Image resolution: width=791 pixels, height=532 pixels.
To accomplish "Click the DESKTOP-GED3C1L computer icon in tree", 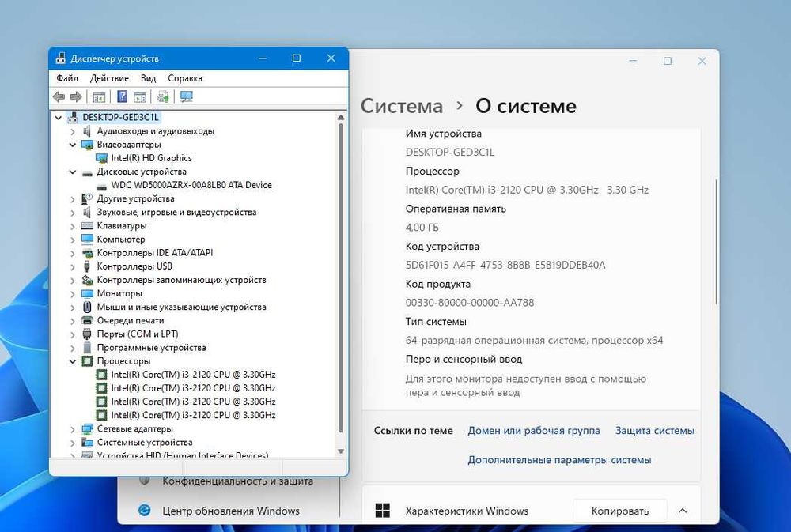I will [x=73, y=118].
